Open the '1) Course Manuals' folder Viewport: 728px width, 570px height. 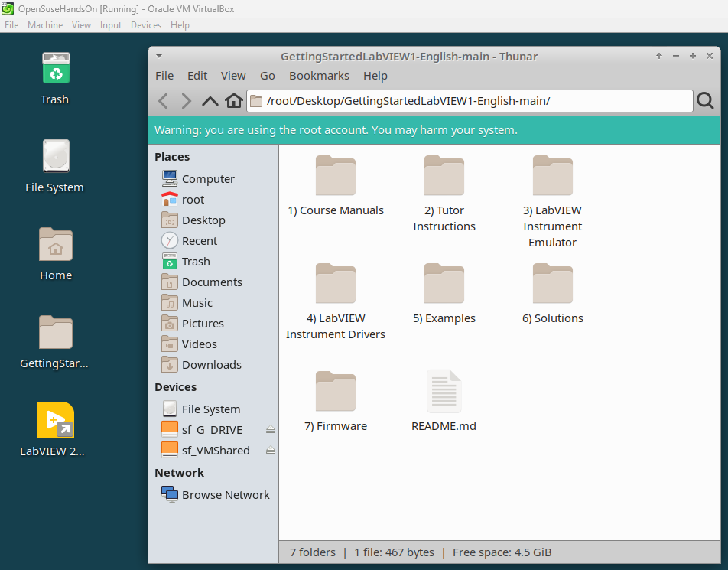[x=336, y=186]
